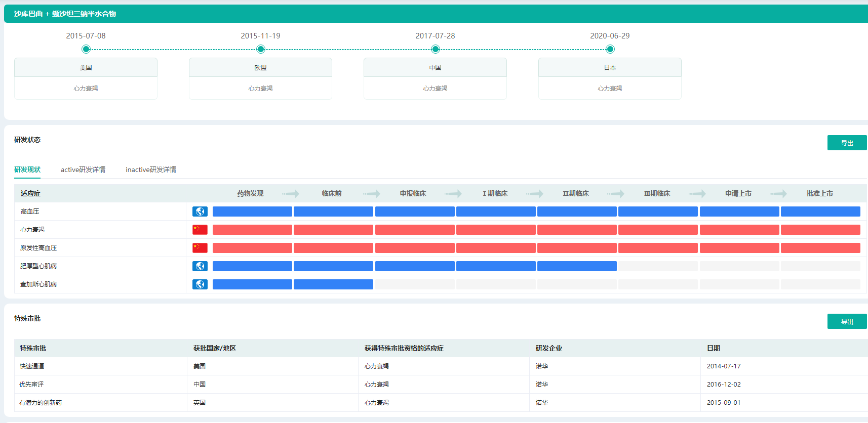The height and width of the screenshot is (423, 868).
Task: Switch to the active研发详情 tab
Action: (x=83, y=170)
